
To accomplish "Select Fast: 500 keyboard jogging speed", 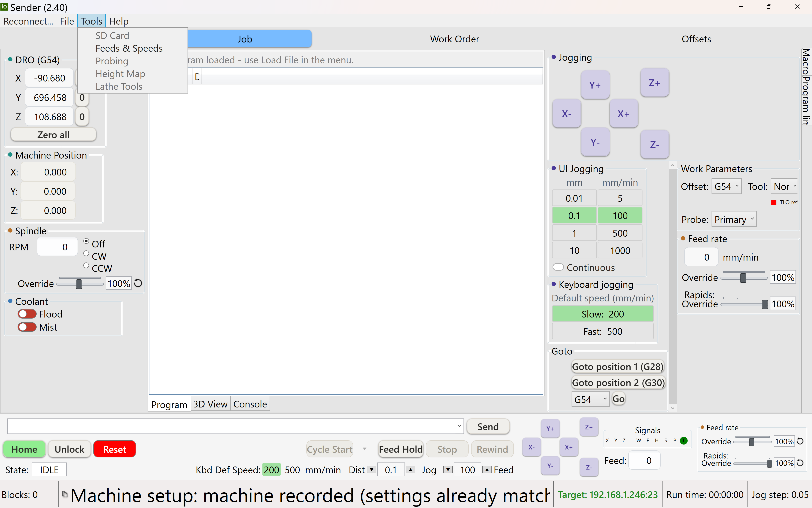I will pos(603,331).
